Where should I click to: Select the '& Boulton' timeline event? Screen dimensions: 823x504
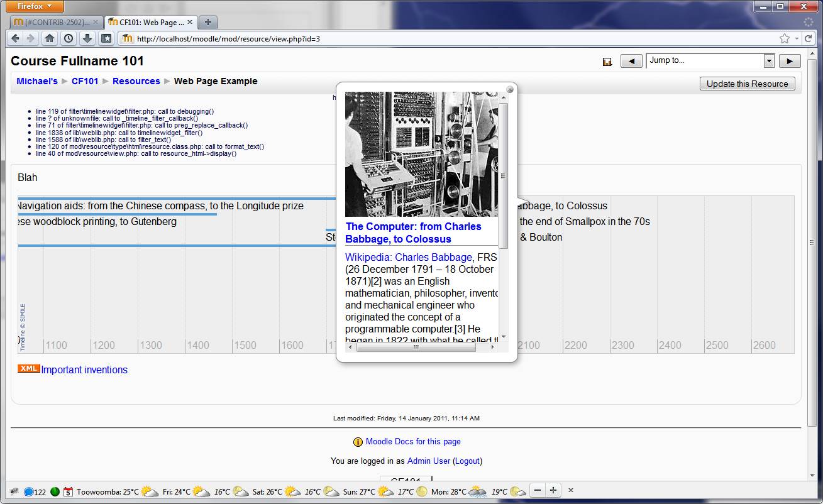[541, 237]
